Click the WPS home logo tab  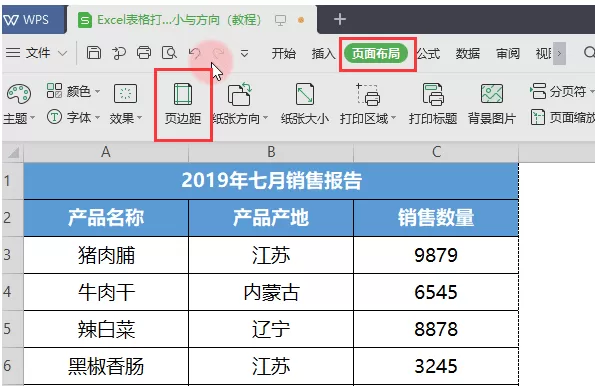(x=33, y=19)
